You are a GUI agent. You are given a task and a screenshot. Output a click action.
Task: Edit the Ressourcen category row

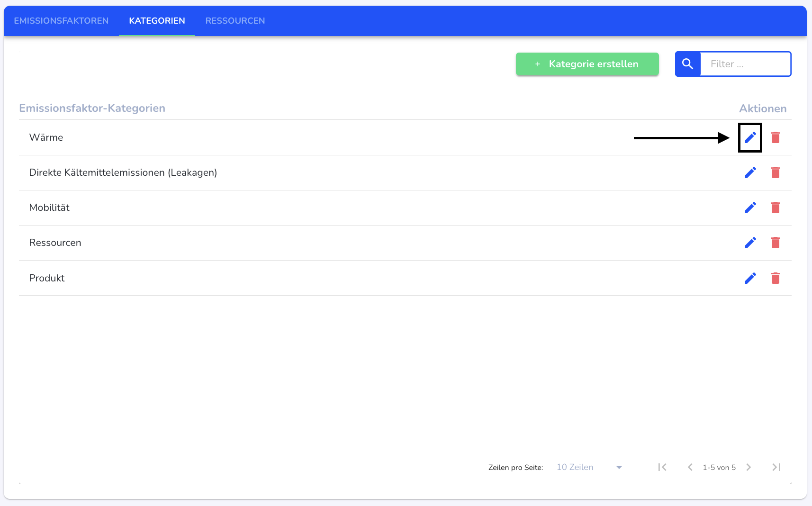[x=750, y=243]
